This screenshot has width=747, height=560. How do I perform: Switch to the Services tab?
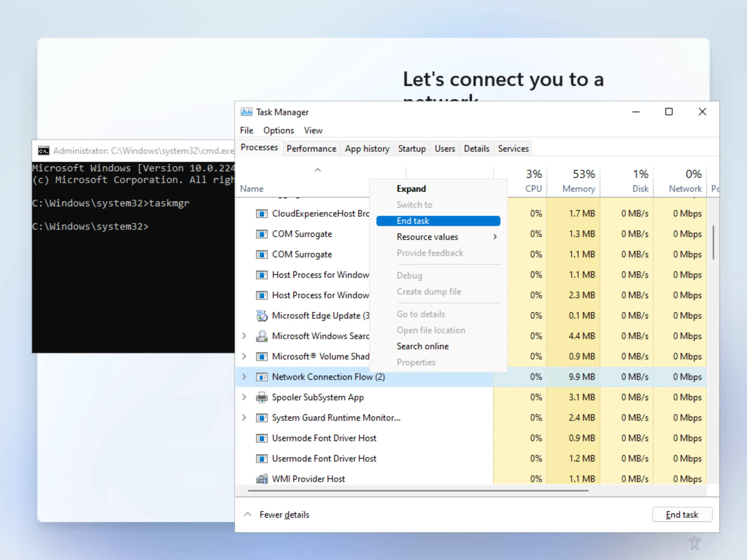[513, 149]
